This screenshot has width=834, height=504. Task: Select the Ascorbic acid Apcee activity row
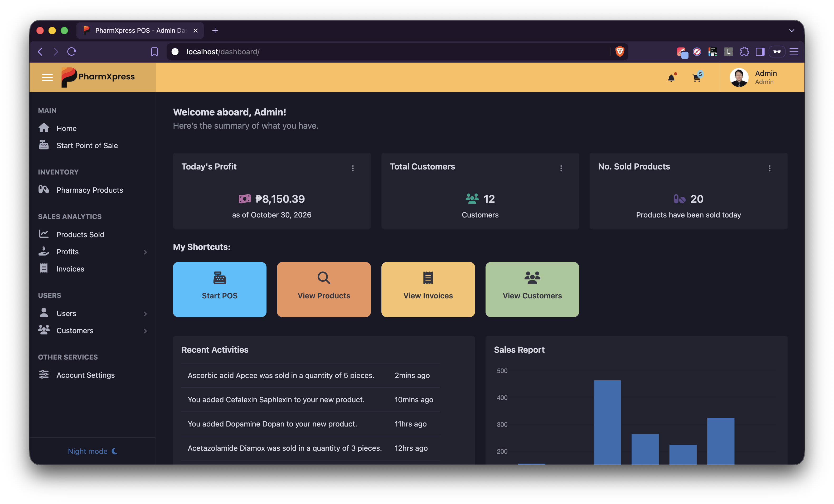311,375
